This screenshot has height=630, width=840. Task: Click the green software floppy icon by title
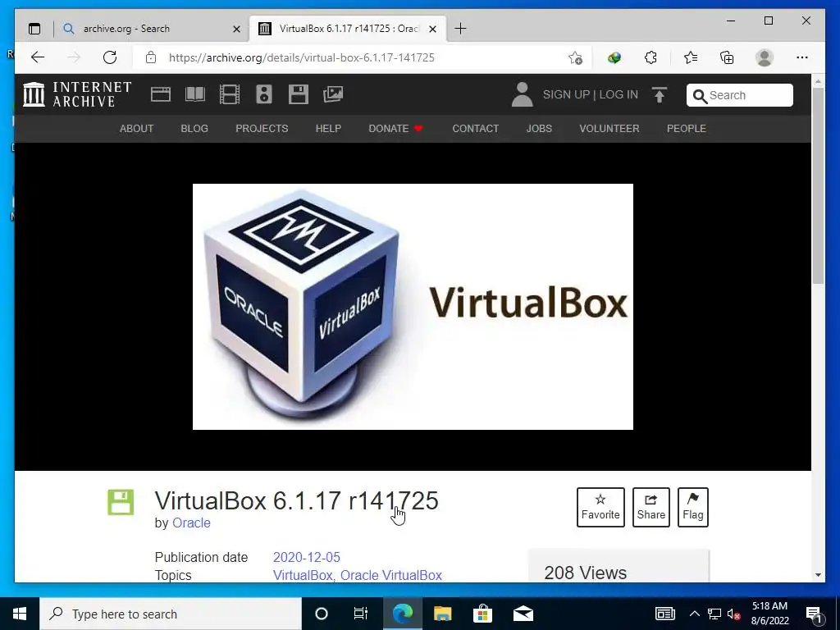(121, 502)
